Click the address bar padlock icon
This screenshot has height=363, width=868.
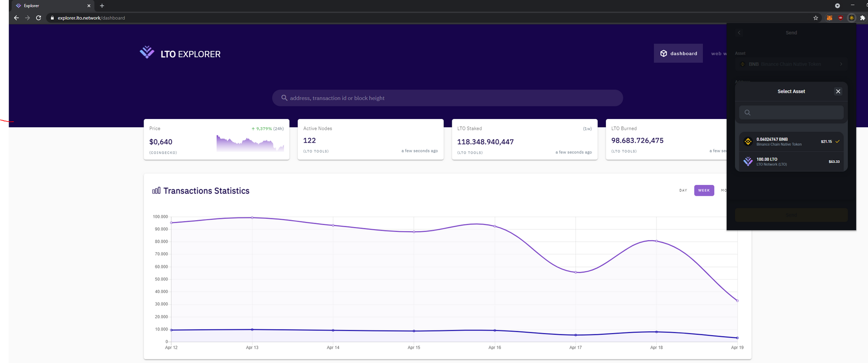pos(52,18)
